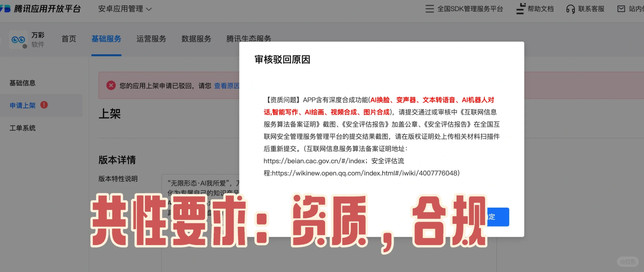Click the 联系客服 headset icon

click(x=571, y=9)
